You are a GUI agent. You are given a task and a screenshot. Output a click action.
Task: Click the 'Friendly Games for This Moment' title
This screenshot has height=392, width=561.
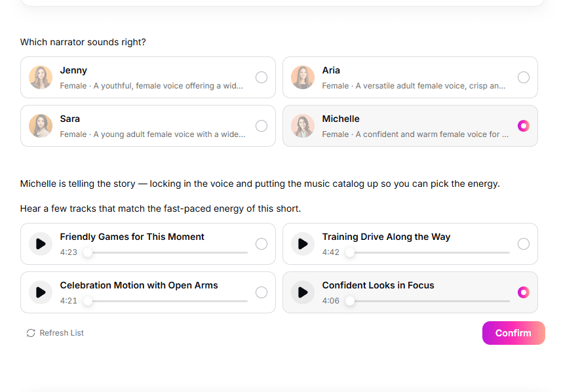pos(132,237)
